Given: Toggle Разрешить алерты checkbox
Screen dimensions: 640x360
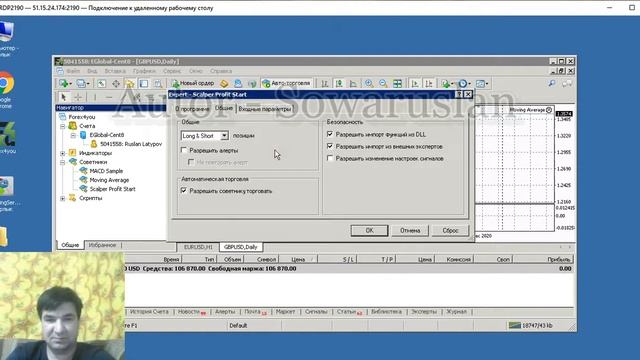Looking at the screenshot, I should pyautogui.click(x=184, y=150).
